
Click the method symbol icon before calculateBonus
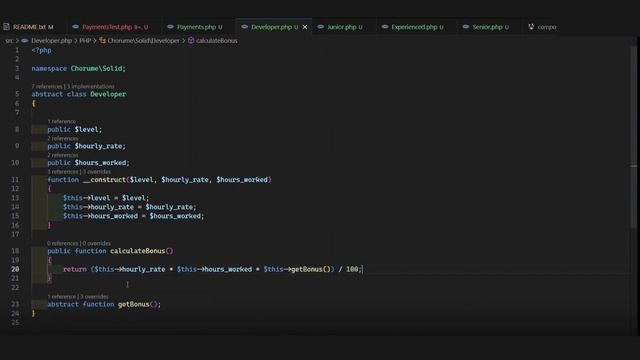point(191,40)
